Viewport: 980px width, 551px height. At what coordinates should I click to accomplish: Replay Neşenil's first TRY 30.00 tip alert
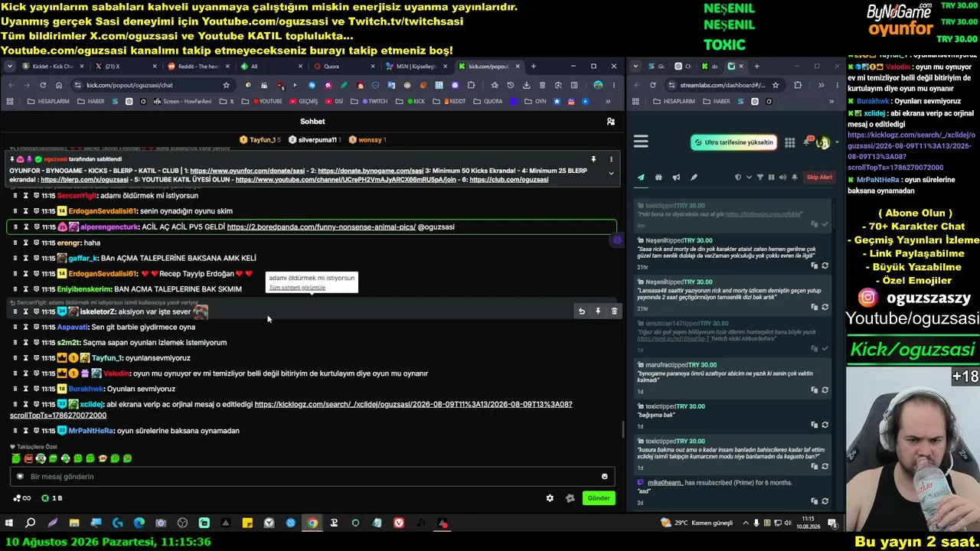[x=825, y=266]
